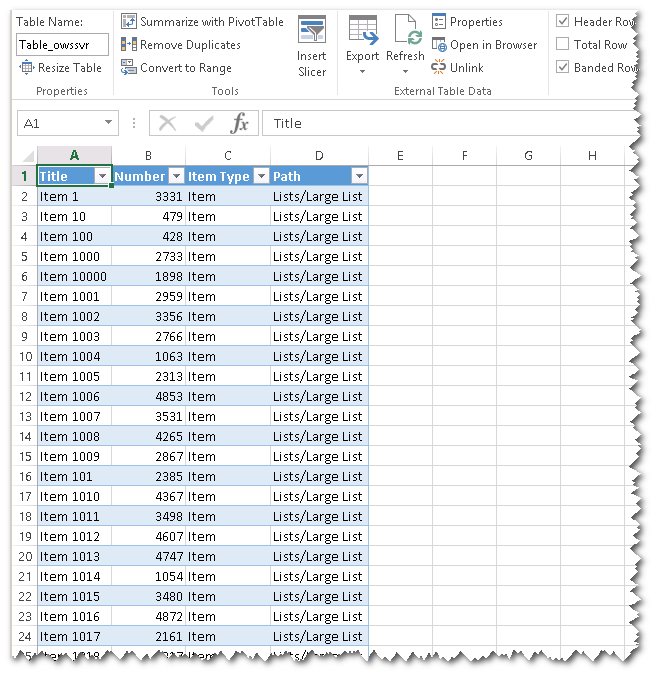Click the Convert to Range icon
Viewport: 658px width, 678px height.
[128, 67]
